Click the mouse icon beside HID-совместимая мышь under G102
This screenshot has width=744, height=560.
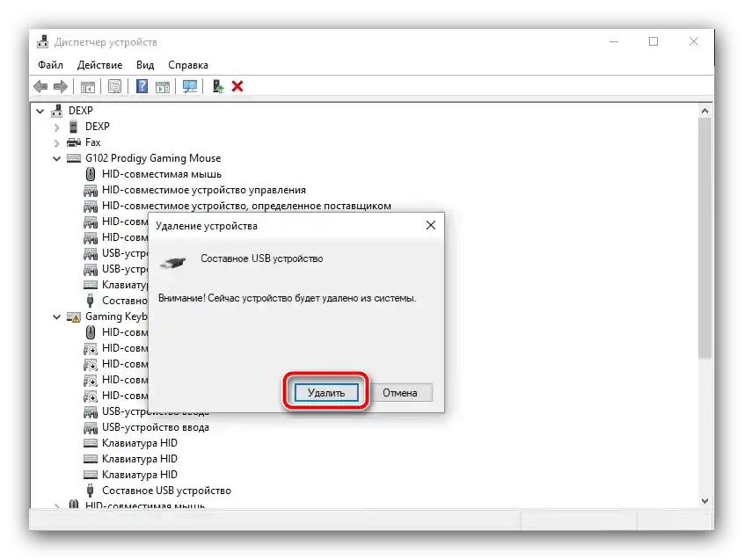tap(91, 174)
